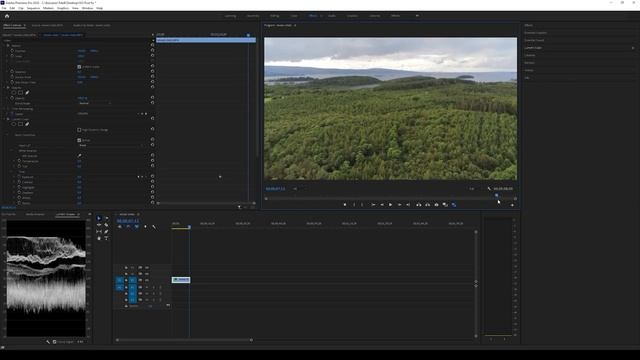The height and width of the screenshot is (360, 640).
Task: Toggle animation stopwatch for Exposure
Action: pyautogui.click(x=19, y=177)
